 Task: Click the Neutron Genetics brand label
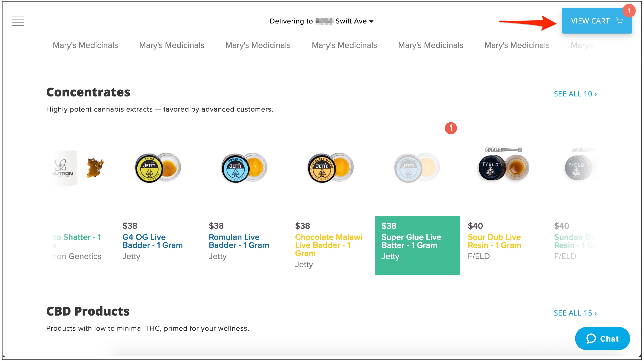(76, 256)
